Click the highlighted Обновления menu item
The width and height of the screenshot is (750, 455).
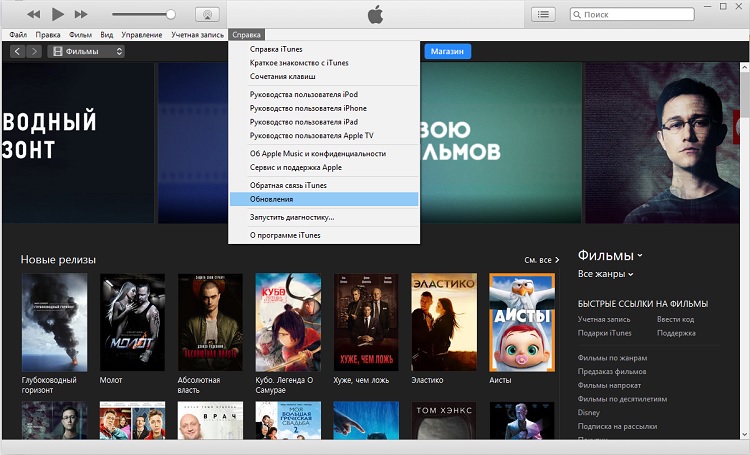(x=324, y=199)
